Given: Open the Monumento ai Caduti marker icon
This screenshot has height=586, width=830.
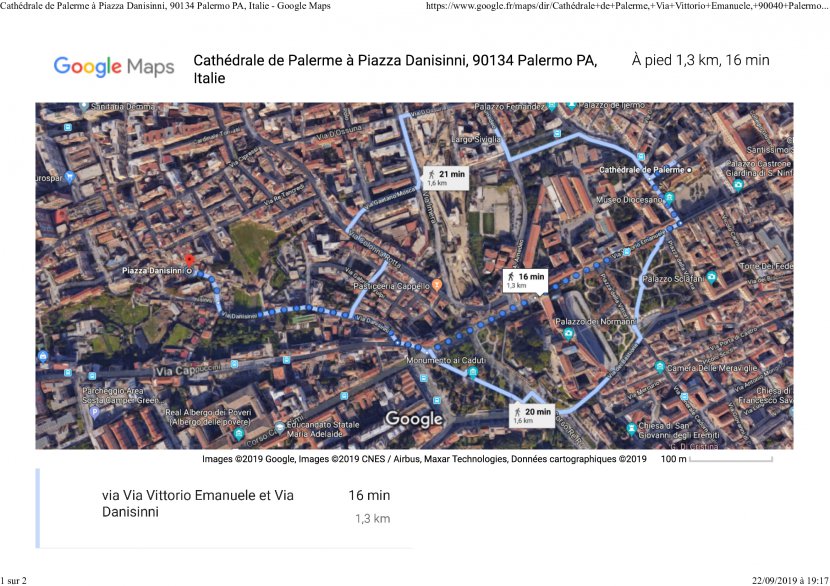Looking at the screenshot, I should tap(473, 372).
